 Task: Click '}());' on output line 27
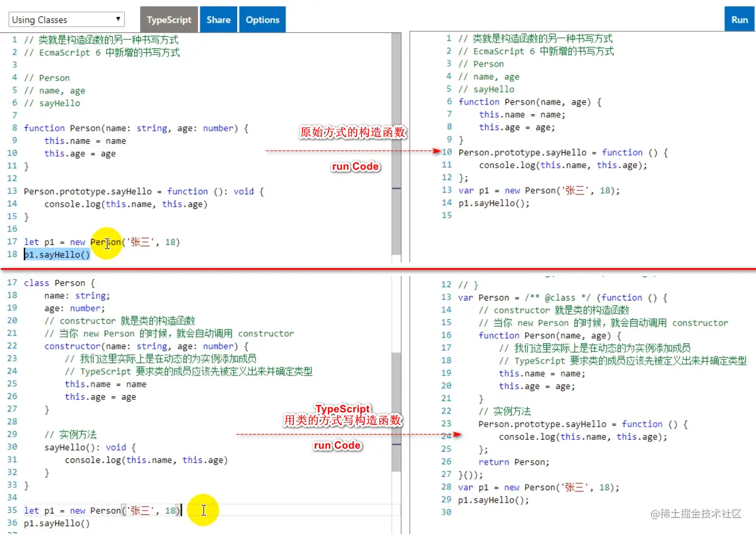[471, 474]
